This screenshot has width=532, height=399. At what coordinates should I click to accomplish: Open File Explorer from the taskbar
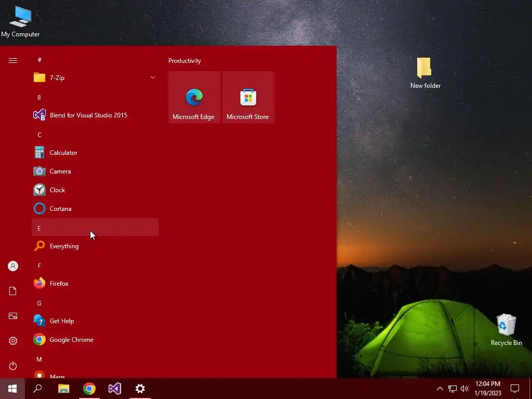pyautogui.click(x=63, y=389)
